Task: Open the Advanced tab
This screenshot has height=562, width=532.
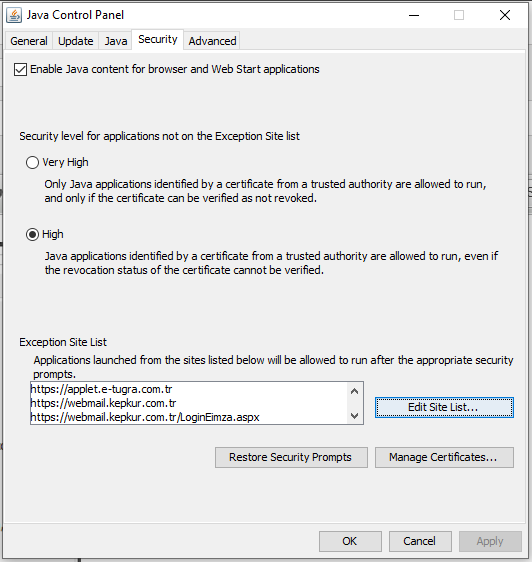Action: coord(212,41)
